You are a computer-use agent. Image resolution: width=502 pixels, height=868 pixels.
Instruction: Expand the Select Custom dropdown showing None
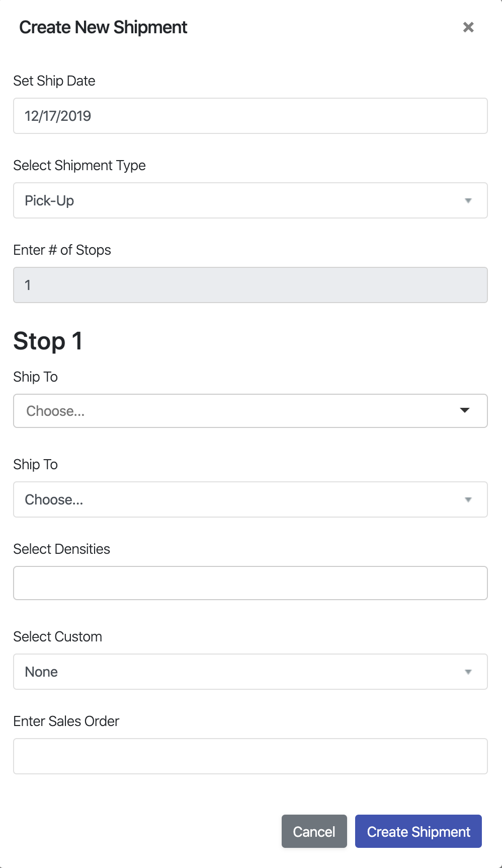pos(250,672)
